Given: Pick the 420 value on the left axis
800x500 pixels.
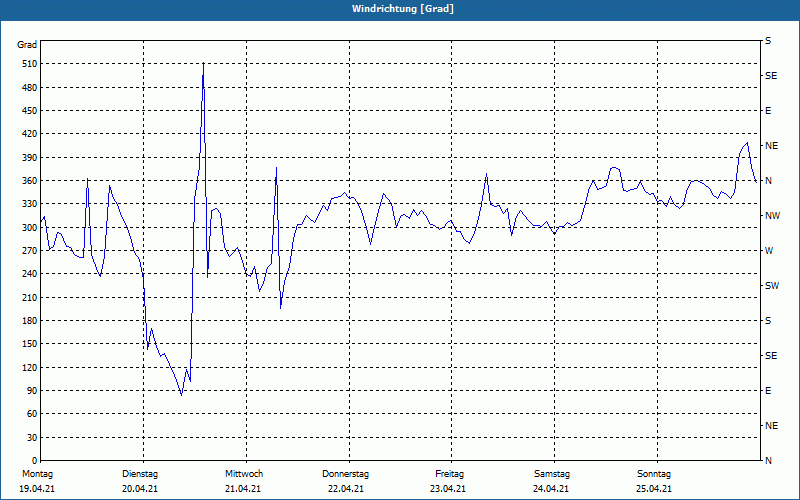Looking at the screenshot, I should [30, 134].
